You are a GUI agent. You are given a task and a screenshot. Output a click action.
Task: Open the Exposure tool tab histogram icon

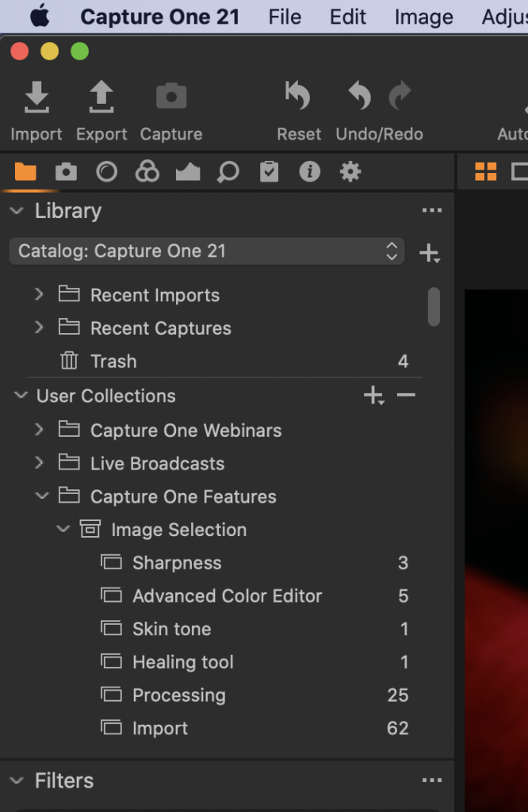[x=188, y=171]
